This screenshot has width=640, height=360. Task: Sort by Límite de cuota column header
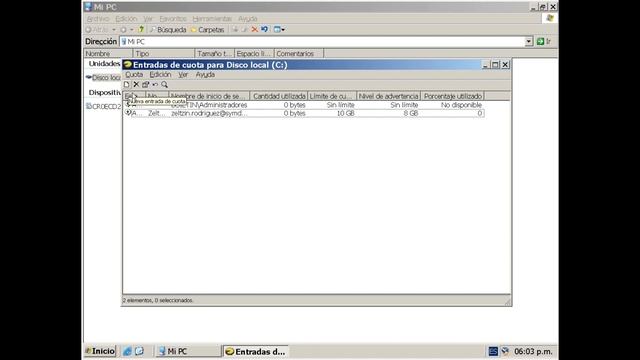(332, 96)
